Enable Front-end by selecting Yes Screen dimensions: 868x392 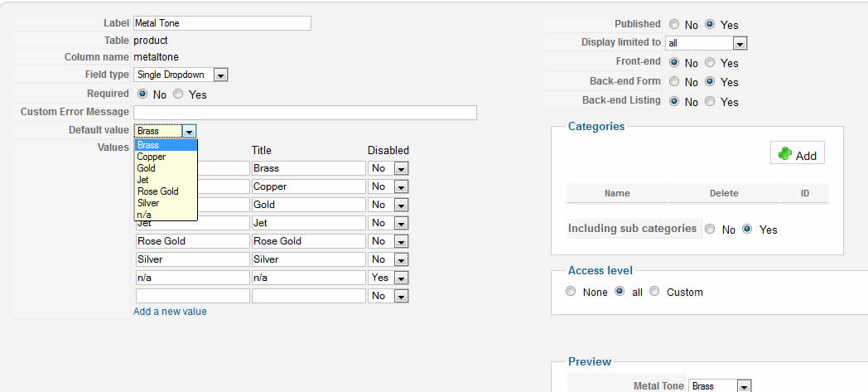(711, 63)
